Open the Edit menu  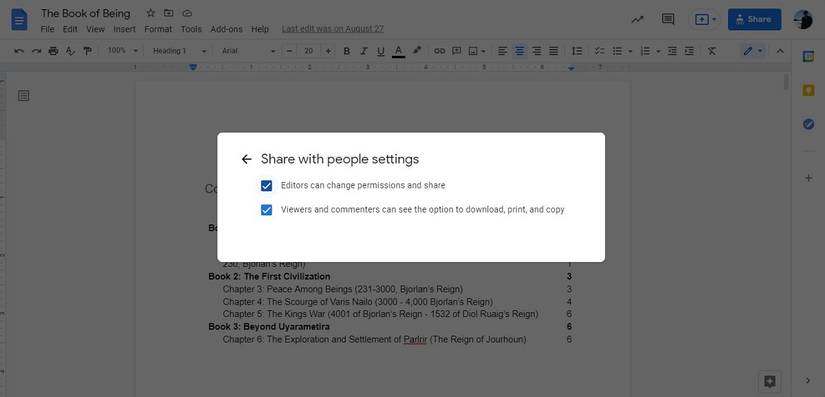tap(70, 29)
